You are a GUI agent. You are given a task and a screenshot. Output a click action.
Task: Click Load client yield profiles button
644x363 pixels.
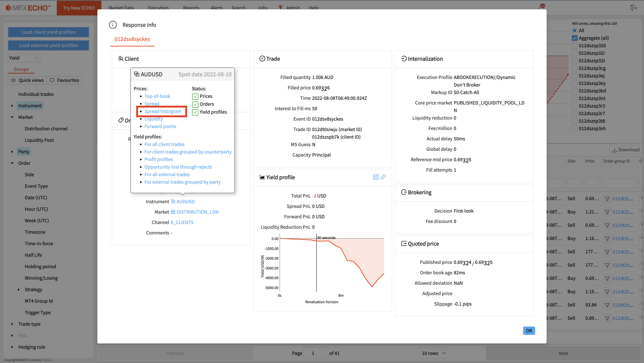tap(48, 32)
